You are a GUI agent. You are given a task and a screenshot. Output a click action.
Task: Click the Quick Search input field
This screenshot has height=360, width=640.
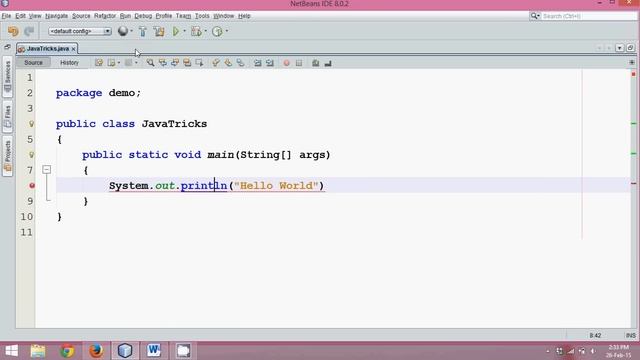[x=589, y=16]
